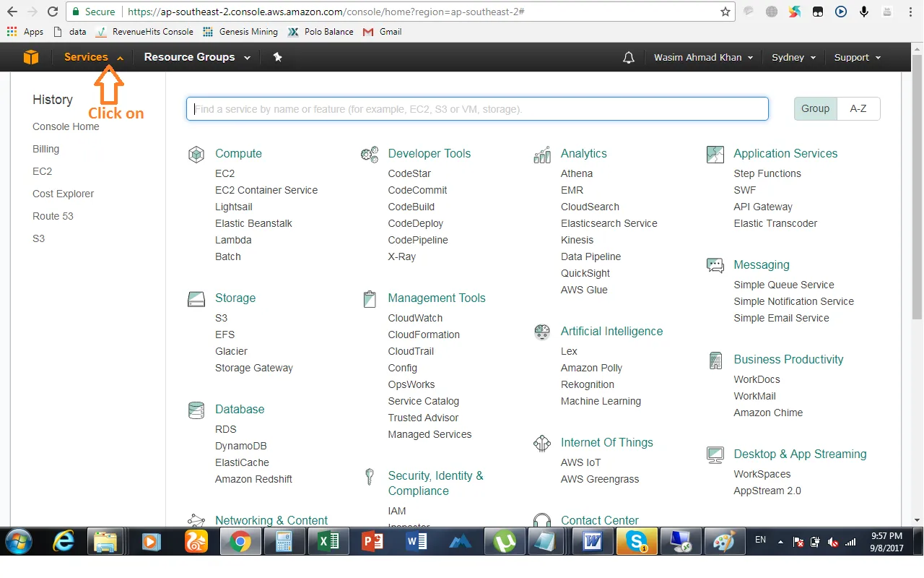
Task: Open Genesis Mining bookmark
Action: (240, 32)
